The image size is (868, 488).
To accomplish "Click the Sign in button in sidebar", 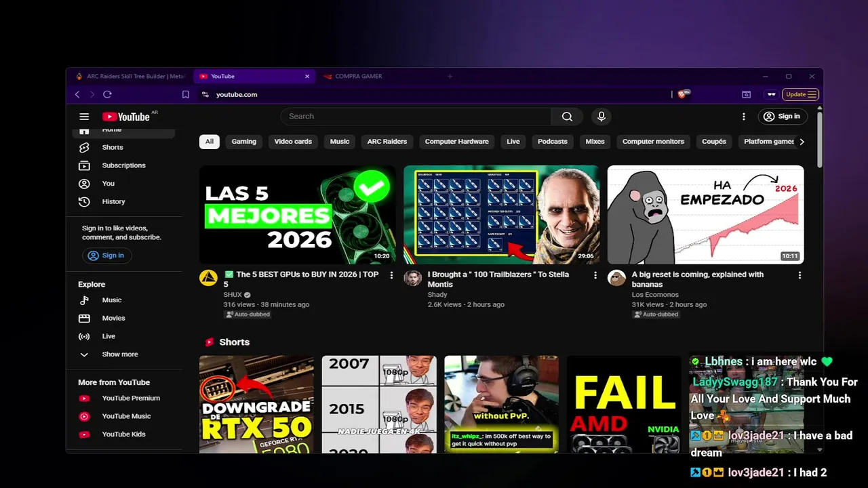I will 106,256.
